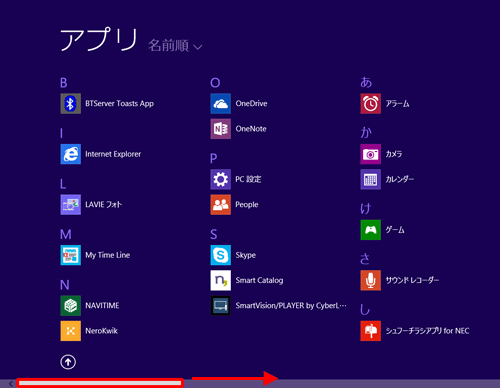Open the NeroKwik icon
This screenshot has width=500, height=388.
coord(70,331)
